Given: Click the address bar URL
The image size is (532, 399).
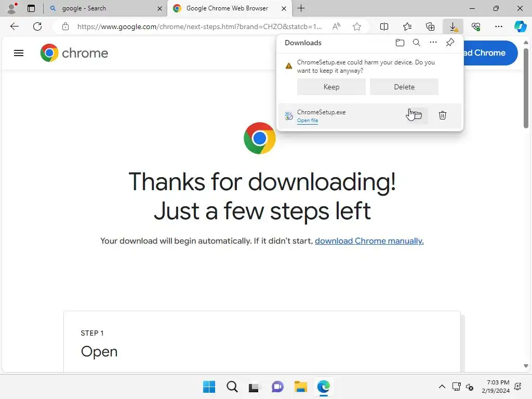Looking at the screenshot, I should click(x=199, y=26).
